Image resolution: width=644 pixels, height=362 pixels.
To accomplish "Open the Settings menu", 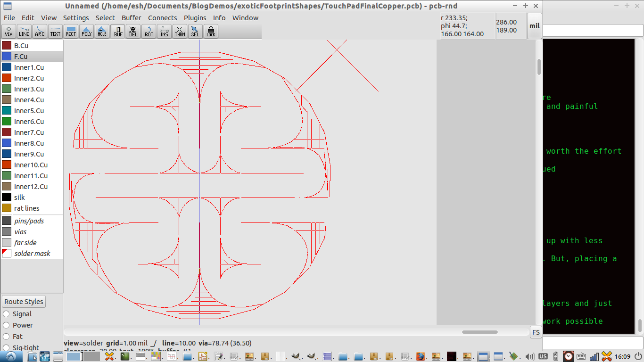I will click(x=76, y=18).
